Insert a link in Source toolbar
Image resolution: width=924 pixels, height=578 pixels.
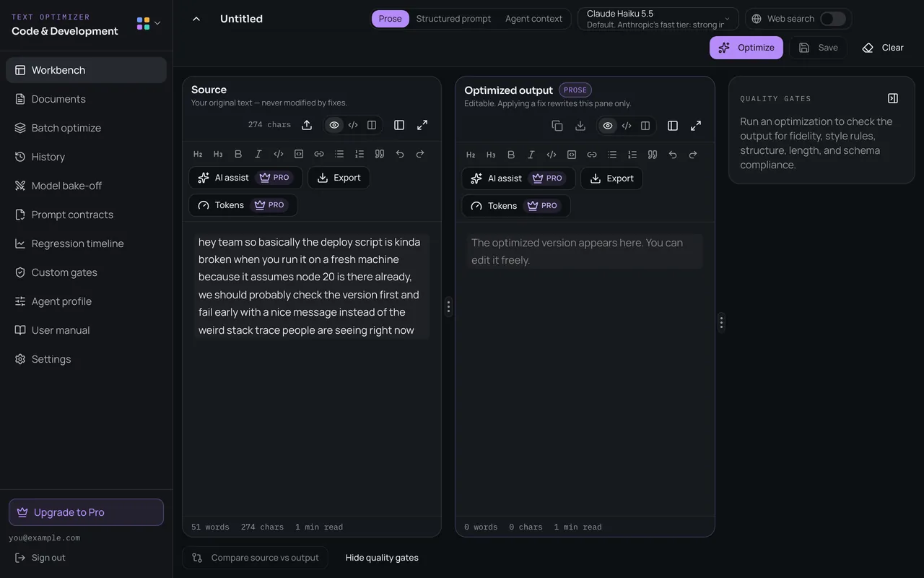point(319,154)
